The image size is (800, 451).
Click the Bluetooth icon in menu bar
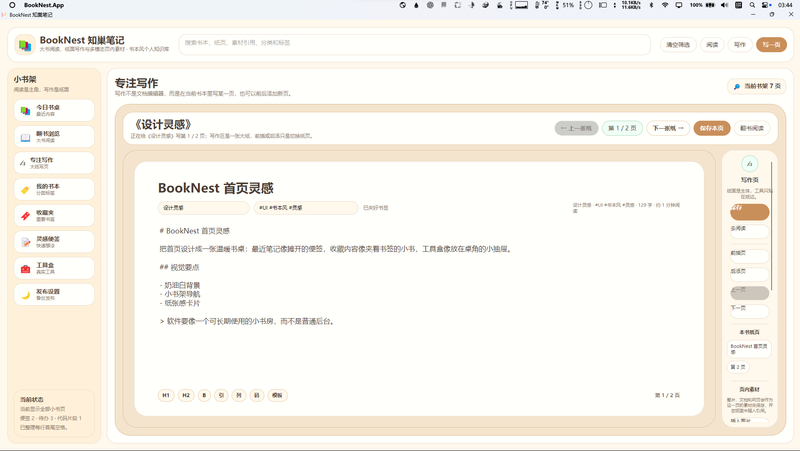coord(651,5)
